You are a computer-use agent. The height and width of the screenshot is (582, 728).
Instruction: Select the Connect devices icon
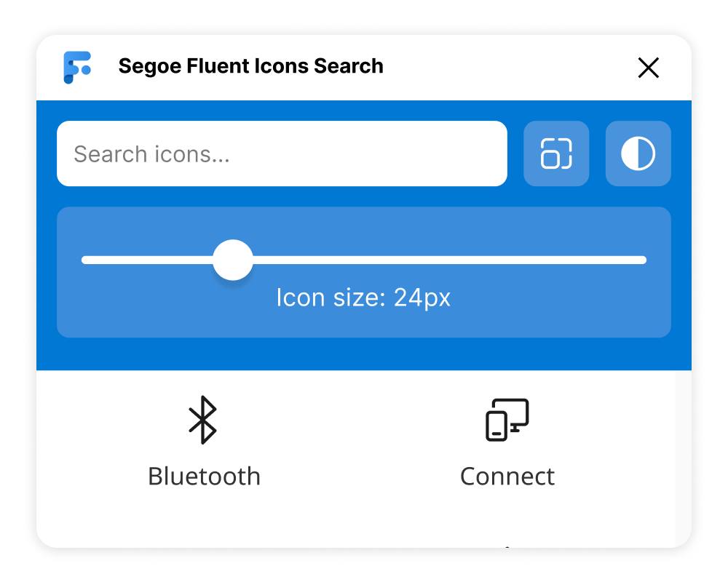507,420
